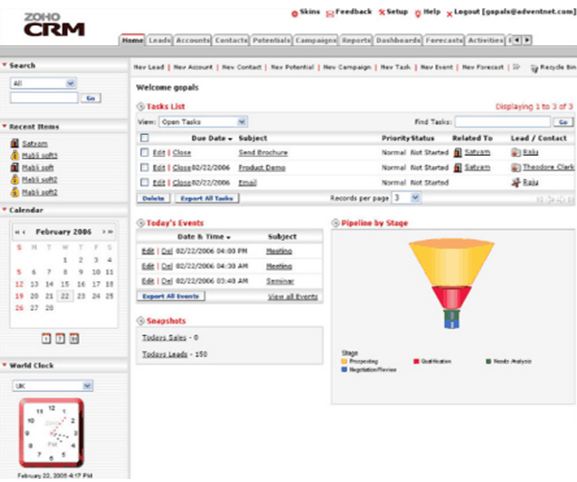Click Export All Tasks button
This screenshot has width=577, height=482.
point(207,198)
